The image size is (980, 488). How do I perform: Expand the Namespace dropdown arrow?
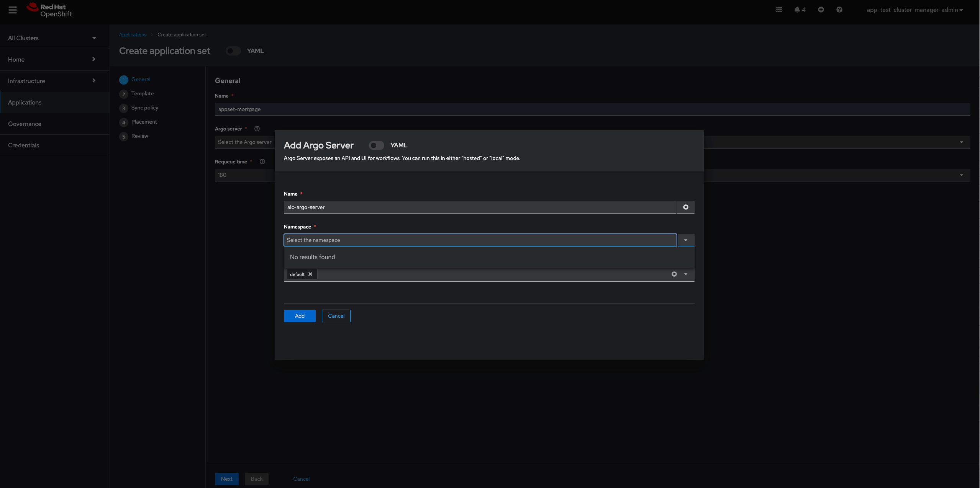pyautogui.click(x=685, y=240)
